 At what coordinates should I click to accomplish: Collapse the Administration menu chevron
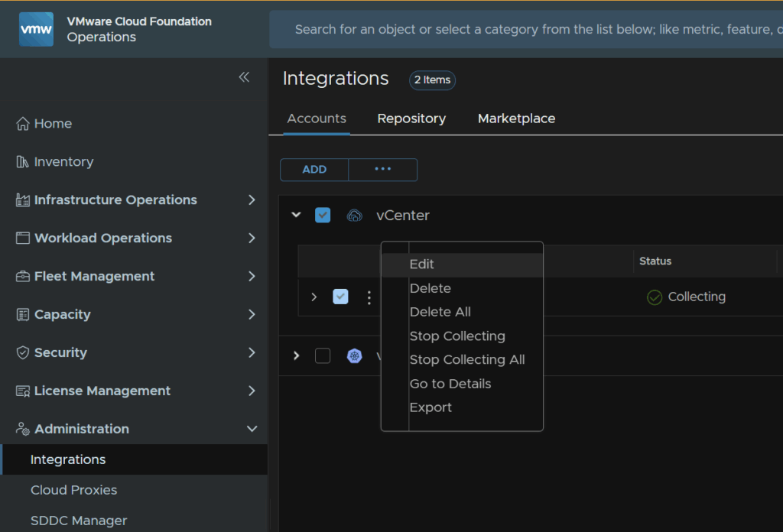[252, 429]
